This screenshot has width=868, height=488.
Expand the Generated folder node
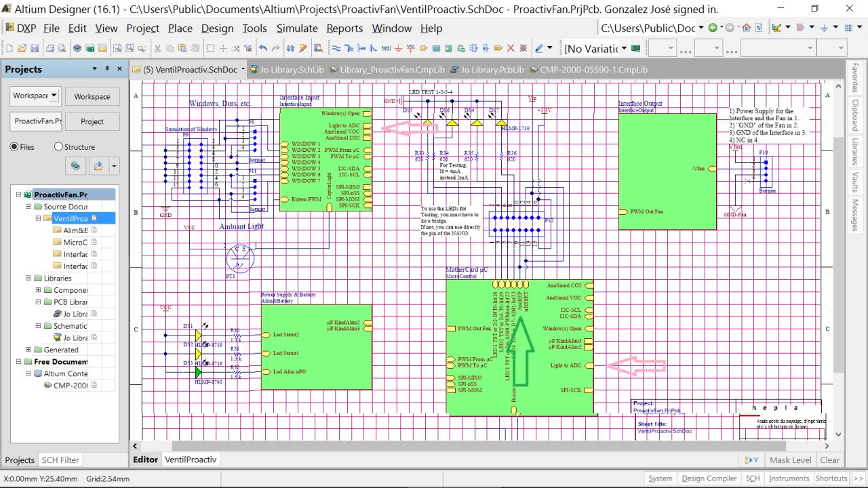click(x=29, y=350)
